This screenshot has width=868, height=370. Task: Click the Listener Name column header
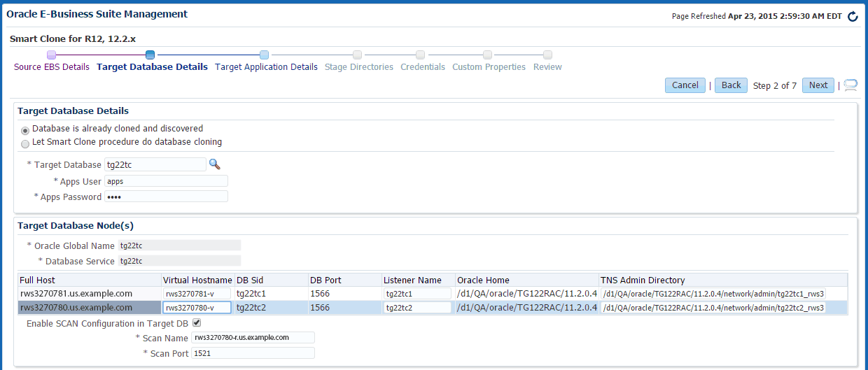418,280
